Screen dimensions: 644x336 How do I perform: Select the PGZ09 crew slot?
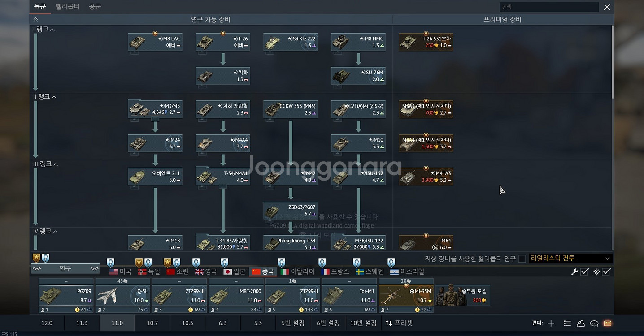click(66, 296)
